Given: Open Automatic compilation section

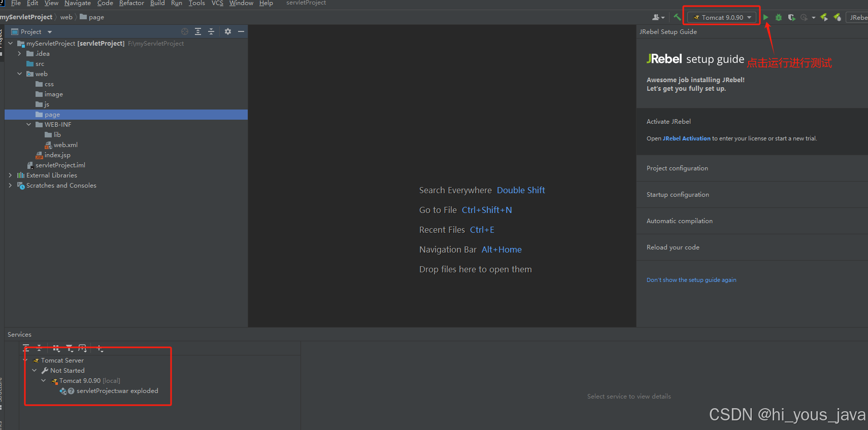Looking at the screenshot, I should coord(752,221).
